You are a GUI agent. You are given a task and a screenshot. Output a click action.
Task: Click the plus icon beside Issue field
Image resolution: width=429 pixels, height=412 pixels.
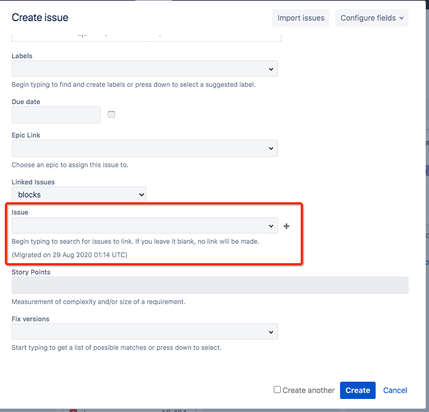pyautogui.click(x=286, y=226)
